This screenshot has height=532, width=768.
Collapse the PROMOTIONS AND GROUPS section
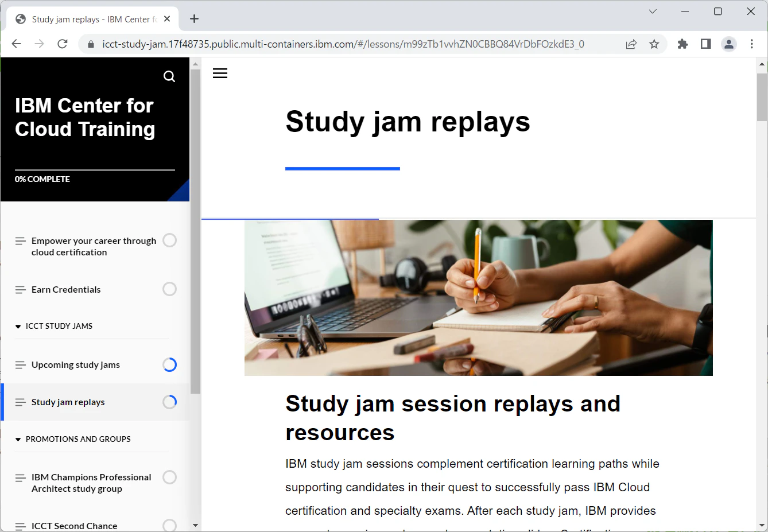pos(73,439)
